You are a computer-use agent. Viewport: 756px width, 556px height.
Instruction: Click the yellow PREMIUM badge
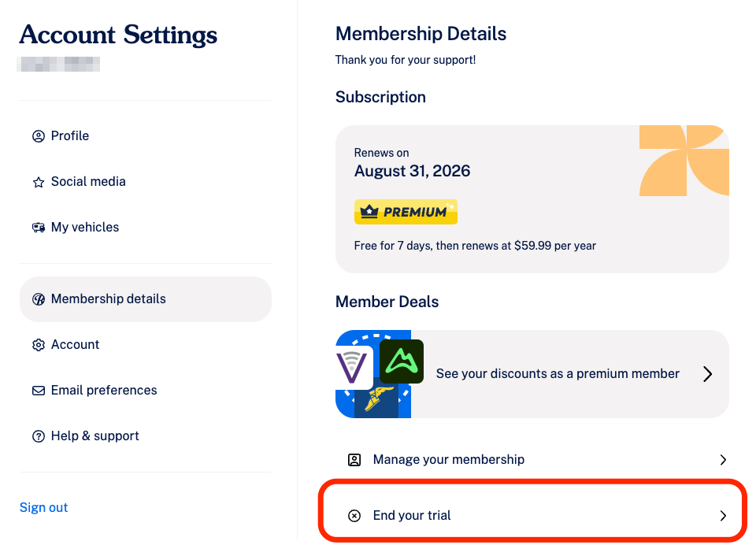(406, 212)
